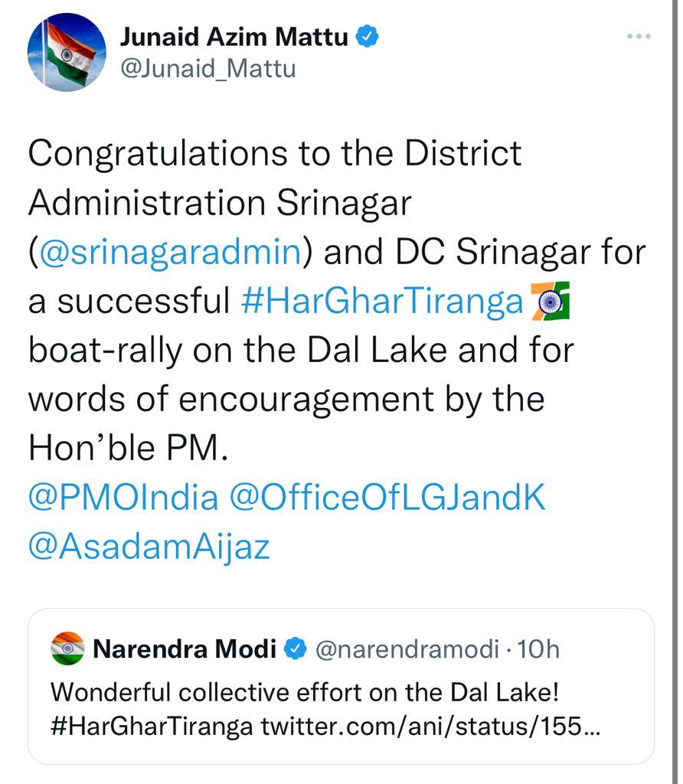Screen dimensions: 683x784
Task: Visit the @PMOIndia mention
Action: [123, 498]
